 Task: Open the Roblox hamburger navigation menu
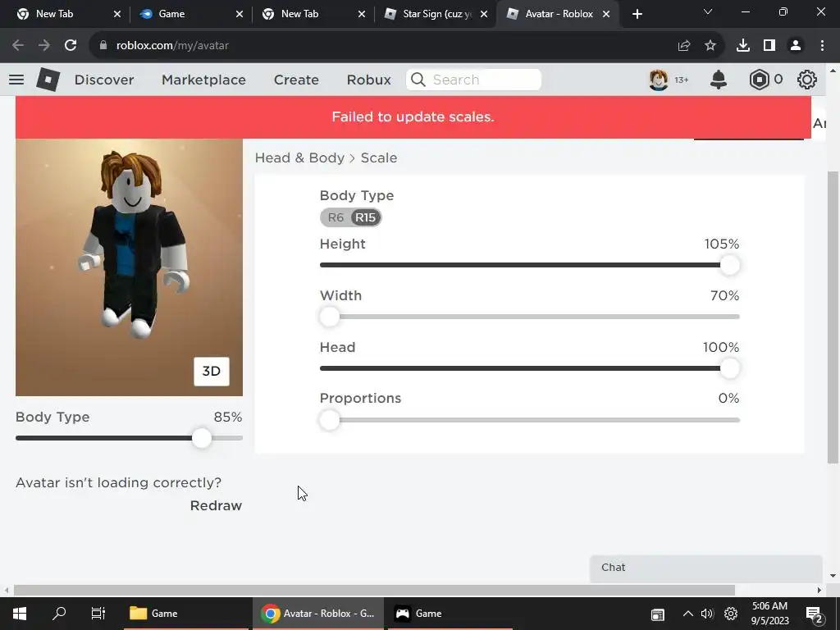[x=16, y=80]
